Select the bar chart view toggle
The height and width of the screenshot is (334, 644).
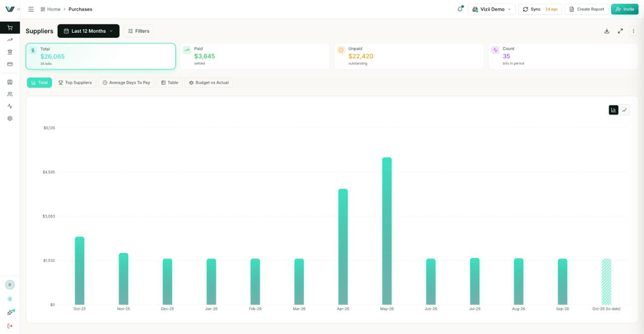pyautogui.click(x=614, y=110)
